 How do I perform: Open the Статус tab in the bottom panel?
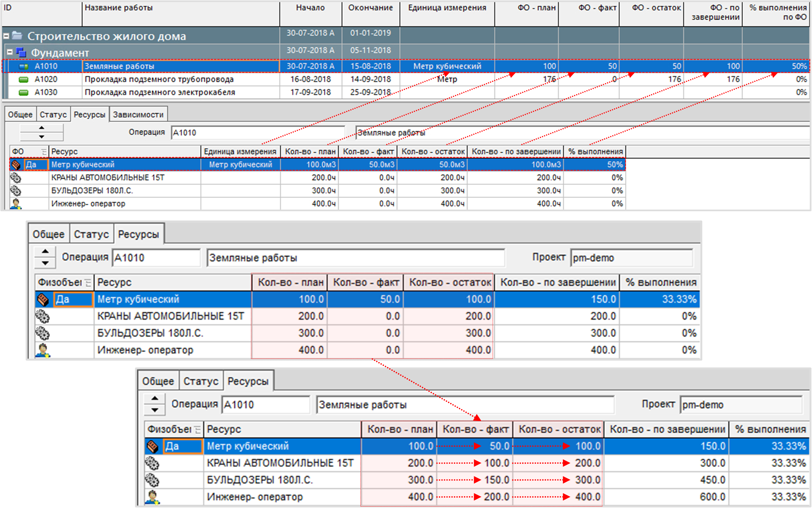(201, 381)
